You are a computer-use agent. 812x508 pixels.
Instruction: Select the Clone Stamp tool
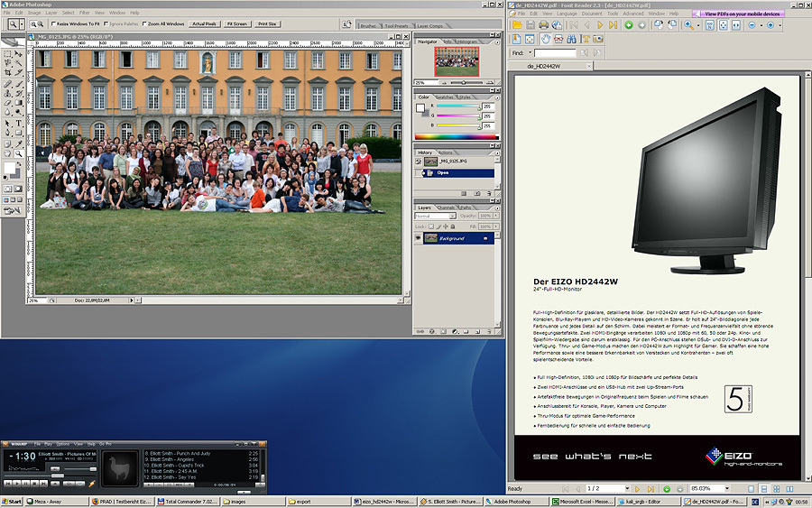7,93
